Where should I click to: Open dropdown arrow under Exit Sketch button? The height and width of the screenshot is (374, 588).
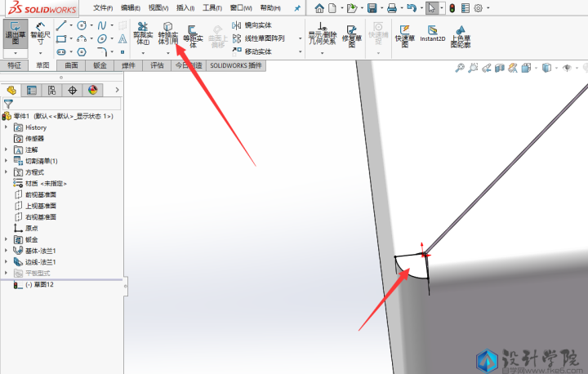click(x=16, y=52)
